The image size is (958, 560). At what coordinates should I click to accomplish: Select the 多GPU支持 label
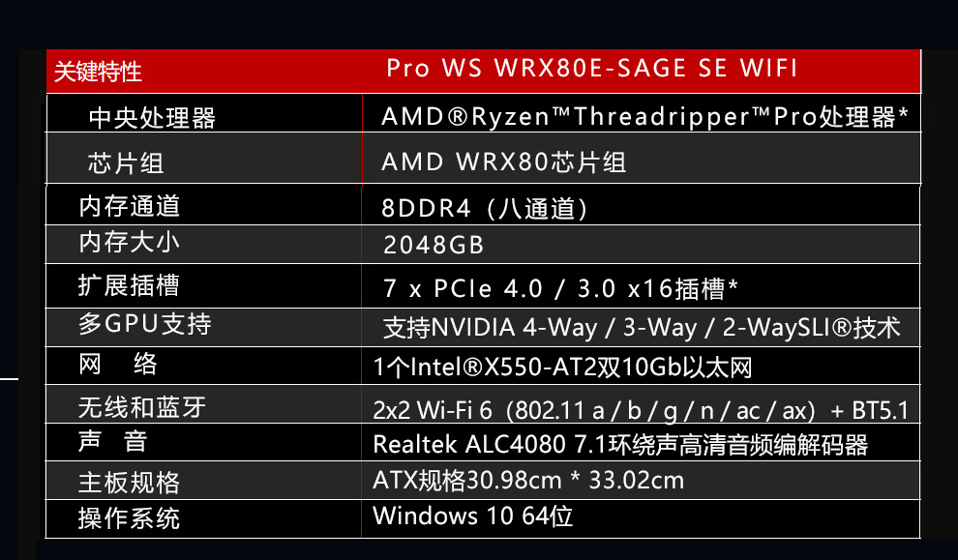pos(145,323)
